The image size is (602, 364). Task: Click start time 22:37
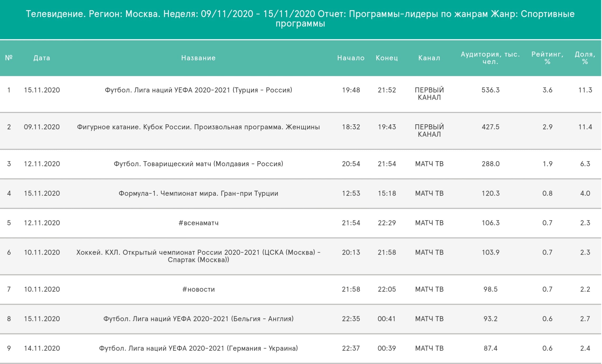point(351,348)
